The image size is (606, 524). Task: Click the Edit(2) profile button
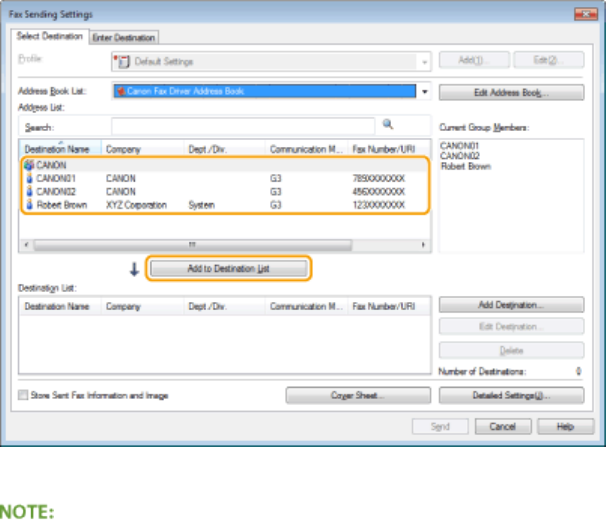[x=549, y=60]
